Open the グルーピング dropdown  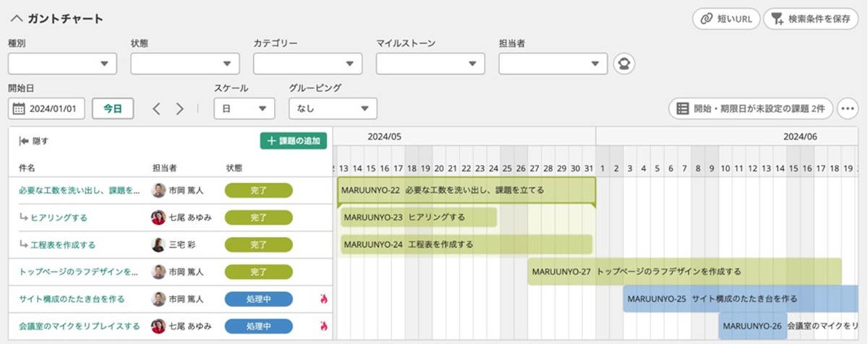click(333, 109)
